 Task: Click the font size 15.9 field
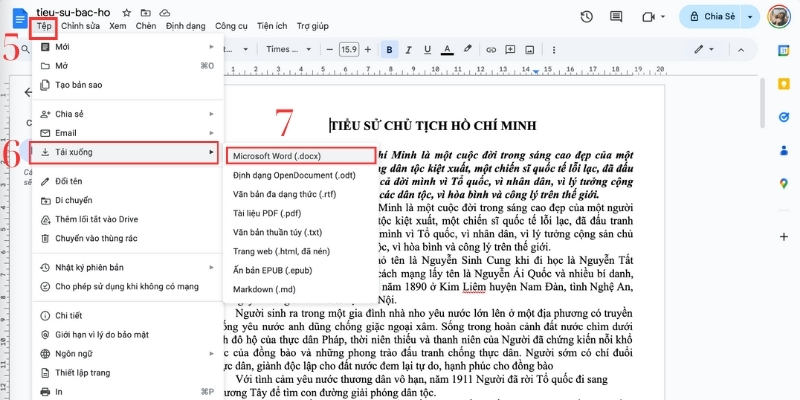point(349,49)
